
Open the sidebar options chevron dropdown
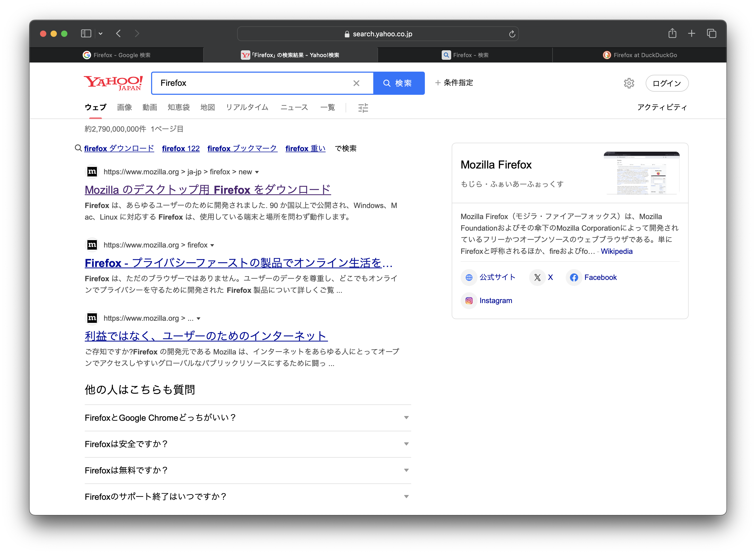101,33
